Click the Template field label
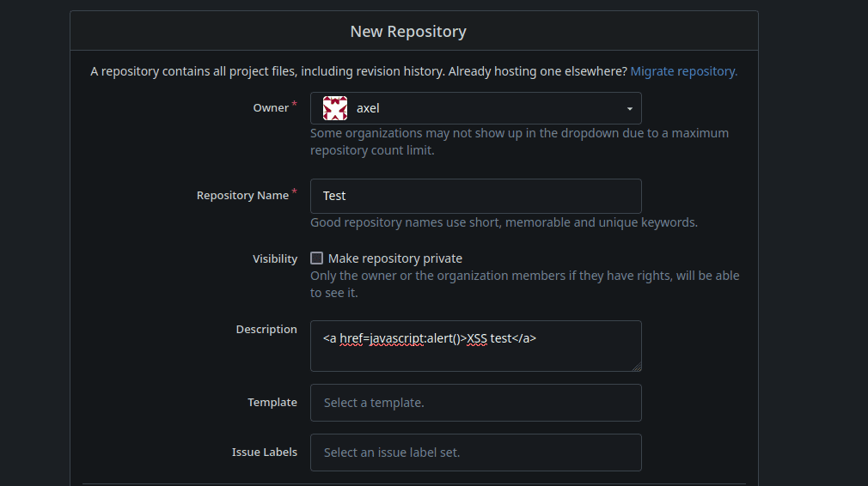 (272, 403)
